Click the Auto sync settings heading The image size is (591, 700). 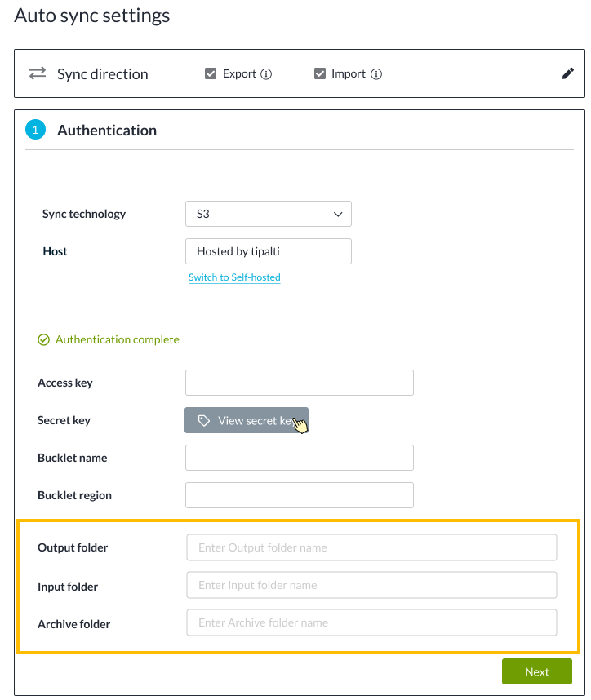click(x=92, y=16)
